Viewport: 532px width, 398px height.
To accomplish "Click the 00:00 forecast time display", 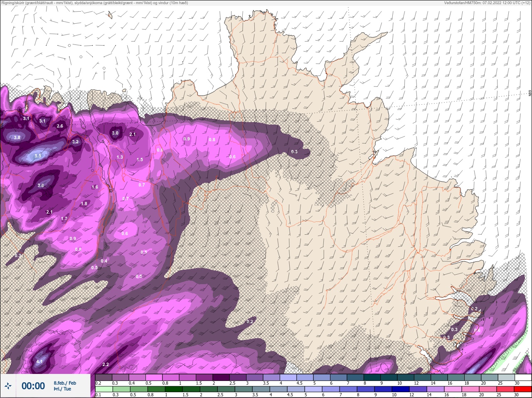I will click(33, 386).
